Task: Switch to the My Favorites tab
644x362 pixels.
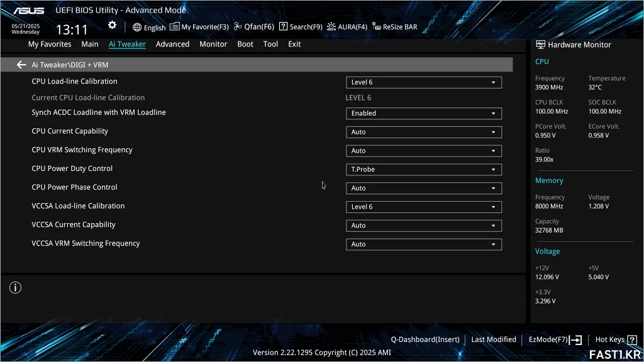Action: (x=50, y=45)
